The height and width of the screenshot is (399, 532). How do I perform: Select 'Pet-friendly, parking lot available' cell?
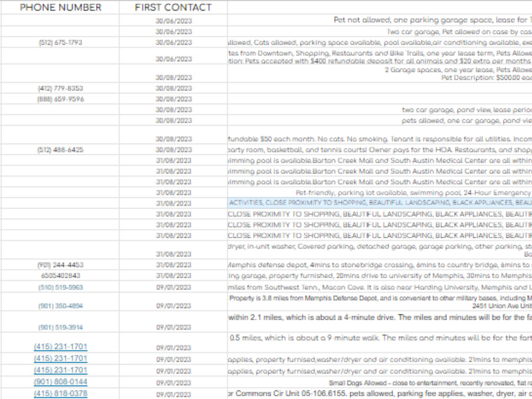(380, 193)
